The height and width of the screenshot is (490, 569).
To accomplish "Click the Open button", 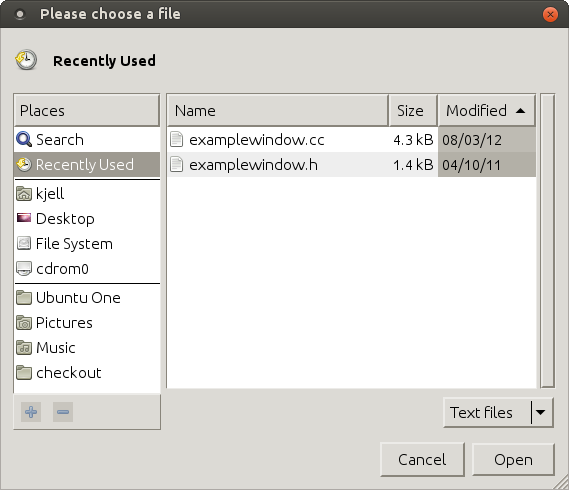I will 513,460.
